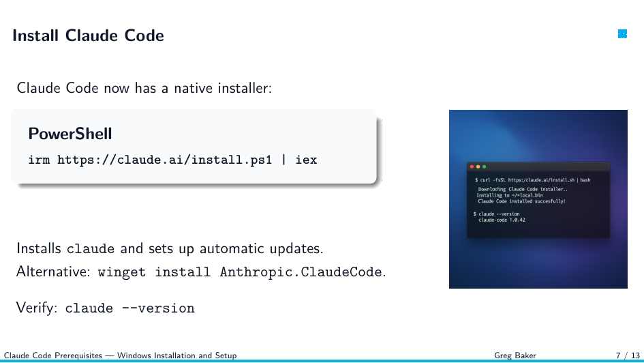Click the terminal screenshot thumbnail
Image resolution: width=644 pixels, height=363 pixels.
click(538, 199)
